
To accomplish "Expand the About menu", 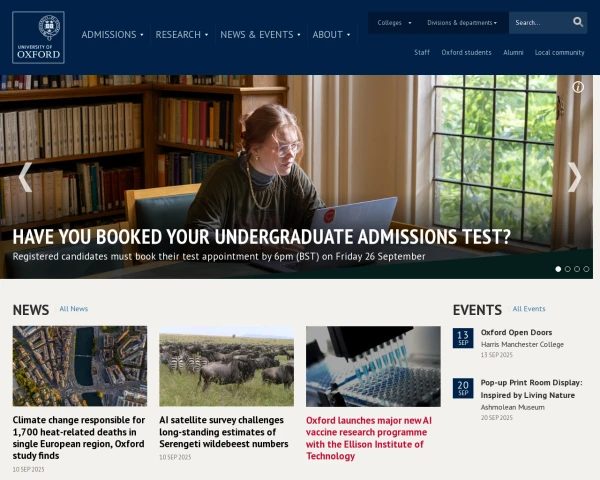I will [331, 35].
